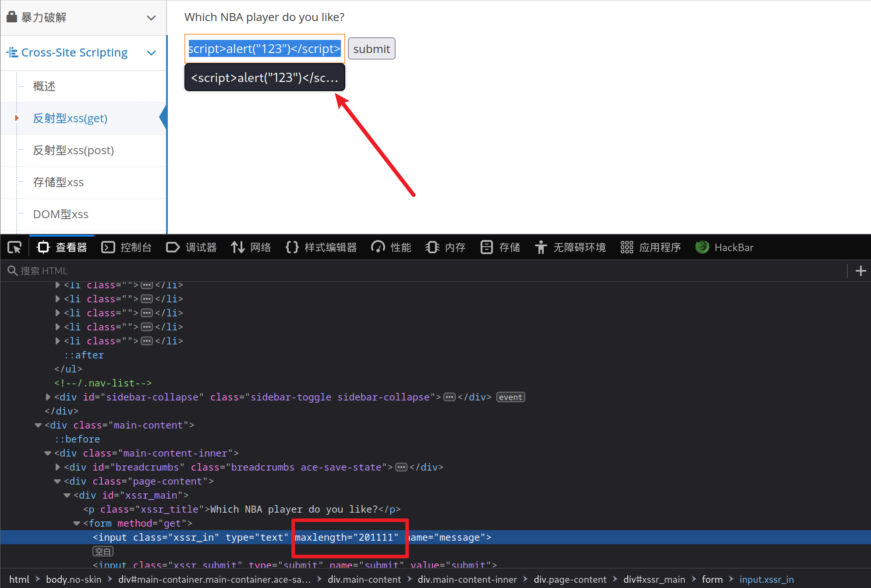871x588 pixels.
Task: Switch to the 控制台 console tab
Action: click(126, 248)
